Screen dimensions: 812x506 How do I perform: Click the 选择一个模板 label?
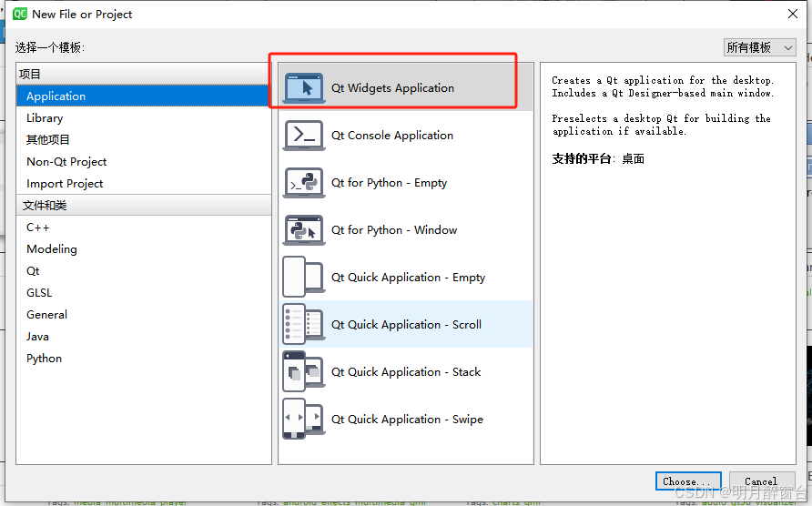click(50, 47)
